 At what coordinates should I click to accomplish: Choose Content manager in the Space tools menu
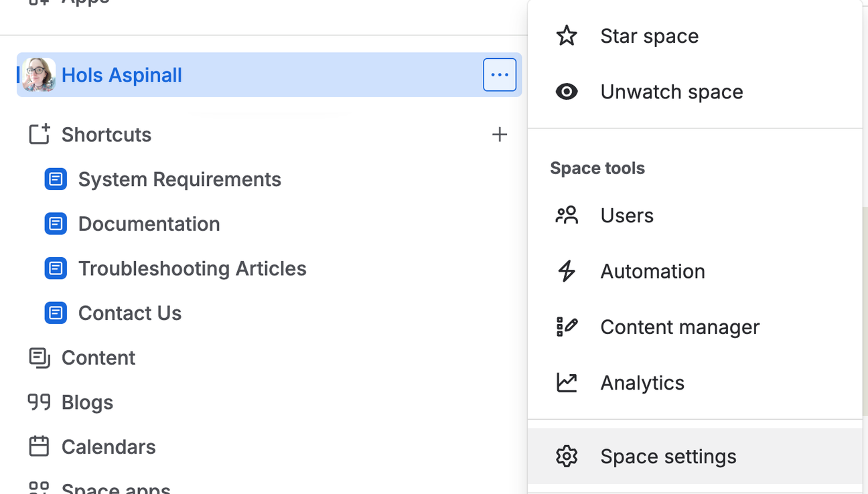tap(679, 327)
